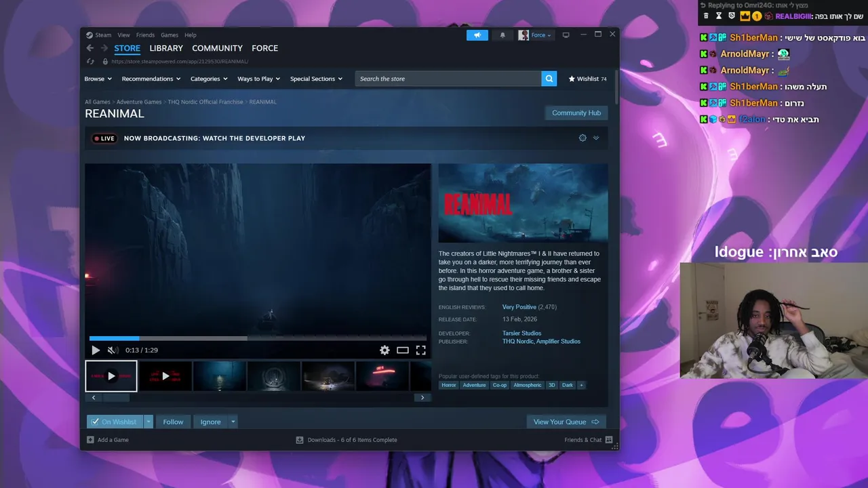Open broadcast settings gear icon
868x488 pixels.
pos(583,138)
